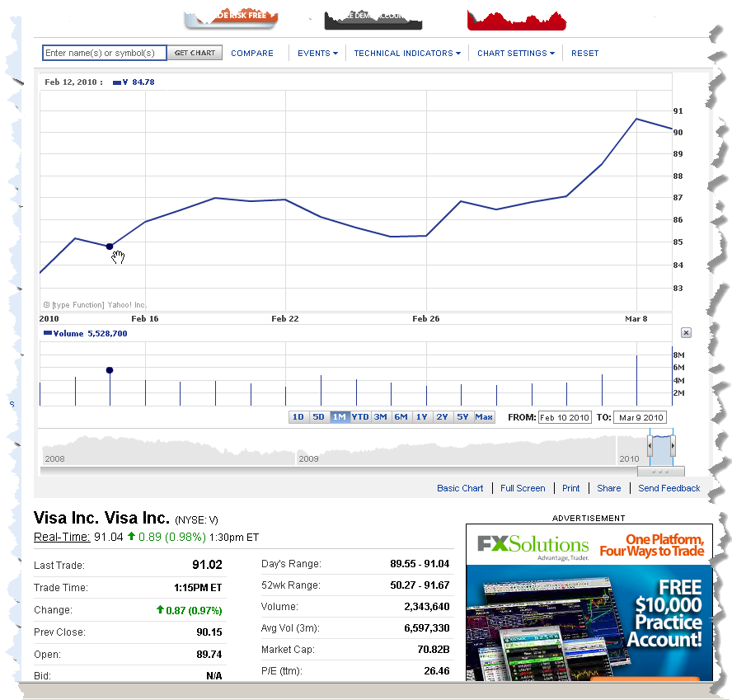The height and width of the screenshot is (700, 732).
Task: Click the Send Feedback link
Action: [x=669, y=488]
